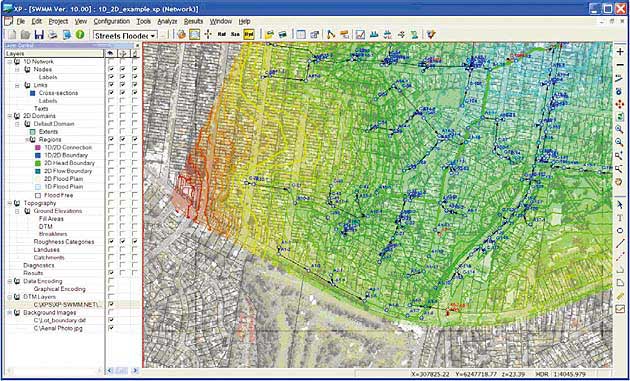The height and width of the screenshot is (381, 630).
Task: Click the New document icon
Action: (12, 35)
